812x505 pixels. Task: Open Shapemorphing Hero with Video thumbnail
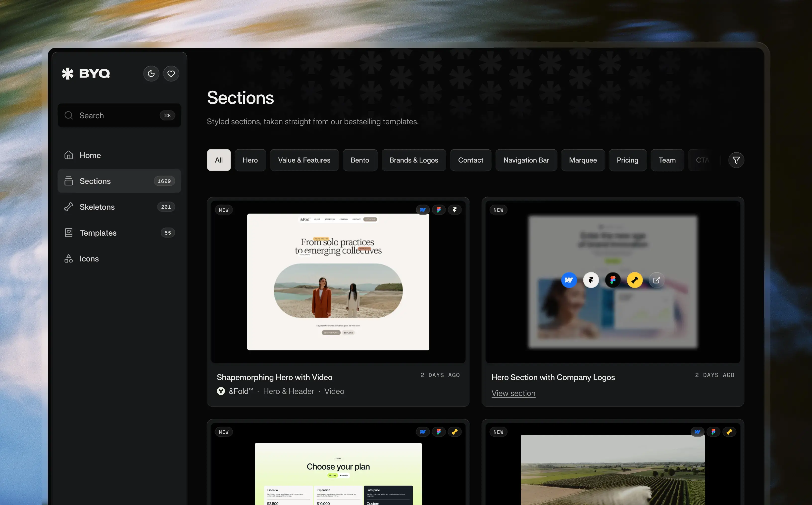point(338,282)
